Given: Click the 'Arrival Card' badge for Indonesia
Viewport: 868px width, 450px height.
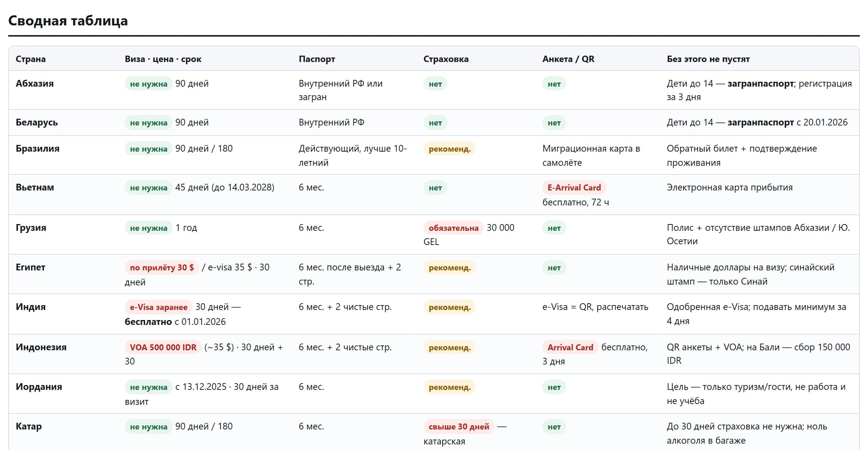Looking at the screenshot, I should pyautogui.click(x=570, y=347).
